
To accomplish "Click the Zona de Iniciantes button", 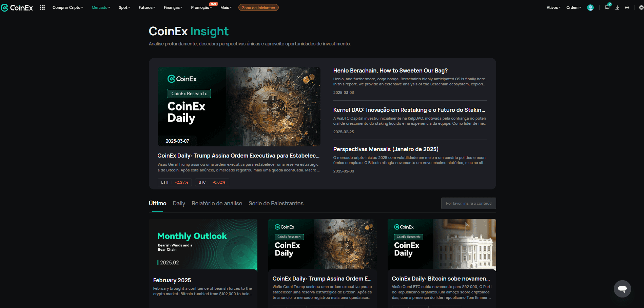I will click(x=258, y=7).
